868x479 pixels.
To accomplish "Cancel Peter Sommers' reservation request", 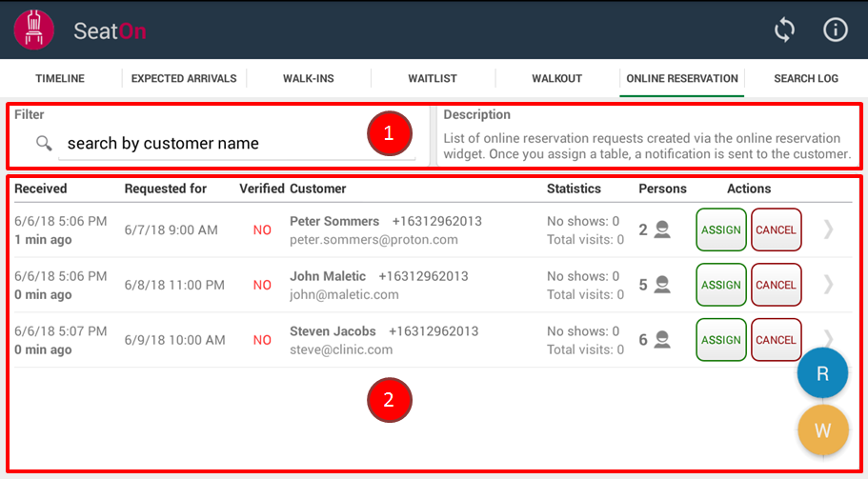I will [776, 230].
